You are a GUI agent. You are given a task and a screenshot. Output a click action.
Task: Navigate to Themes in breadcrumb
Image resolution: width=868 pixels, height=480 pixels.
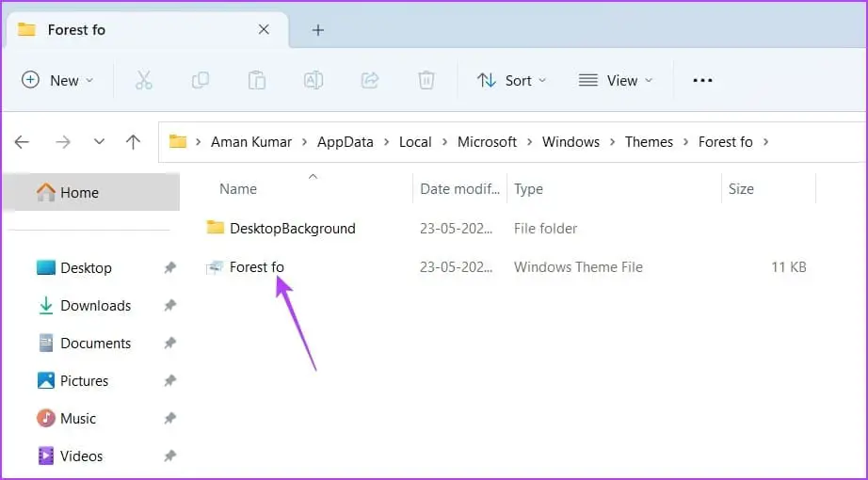tap(649, 142)
